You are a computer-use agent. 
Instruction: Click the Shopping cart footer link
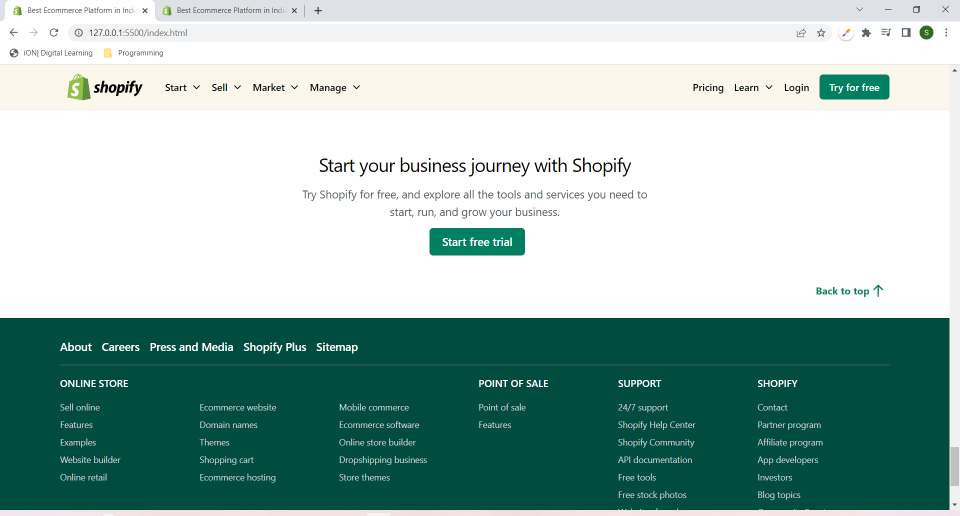click(x=227, y=460)
